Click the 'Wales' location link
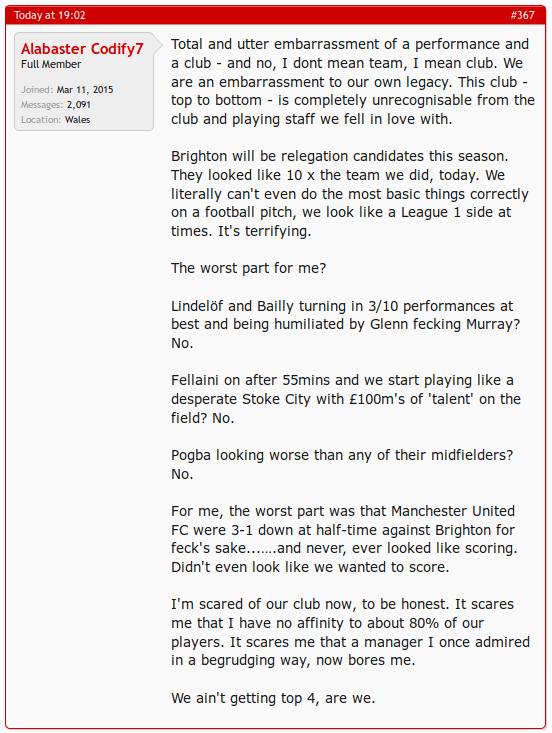The image size is (552, 733). pyautogui.click(x=78, y=120)
